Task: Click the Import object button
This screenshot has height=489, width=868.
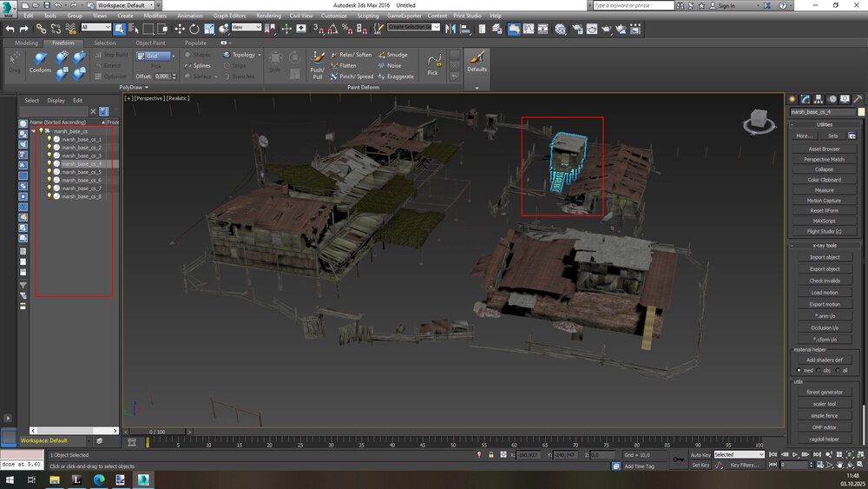Action: (825, 257)
